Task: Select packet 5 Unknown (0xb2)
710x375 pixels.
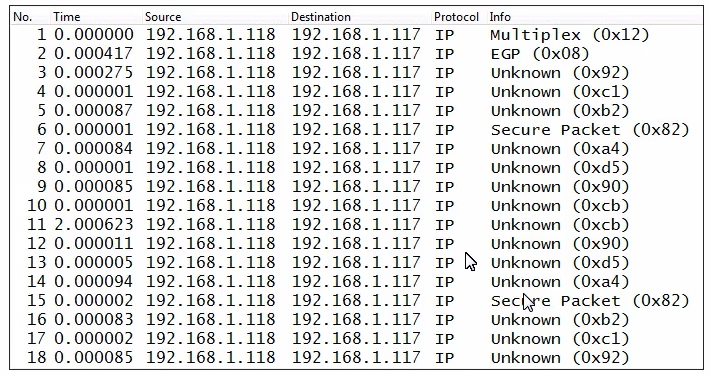Action: coord(356,111)
